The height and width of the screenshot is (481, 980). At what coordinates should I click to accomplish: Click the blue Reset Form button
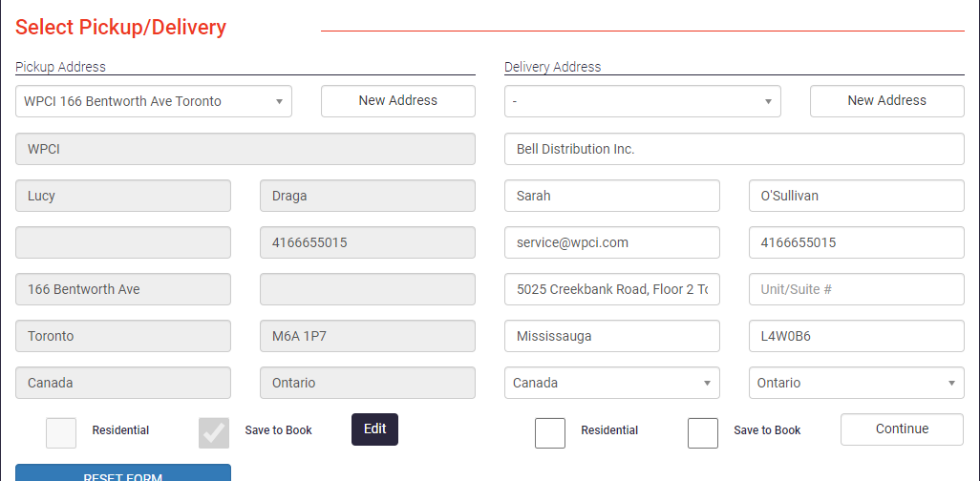tap(123, 474)
